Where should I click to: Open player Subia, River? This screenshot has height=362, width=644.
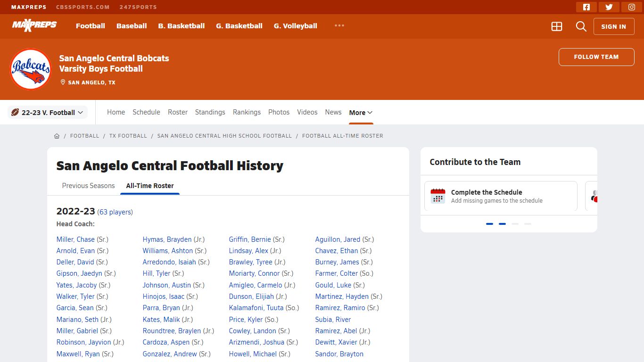point(333,320)
